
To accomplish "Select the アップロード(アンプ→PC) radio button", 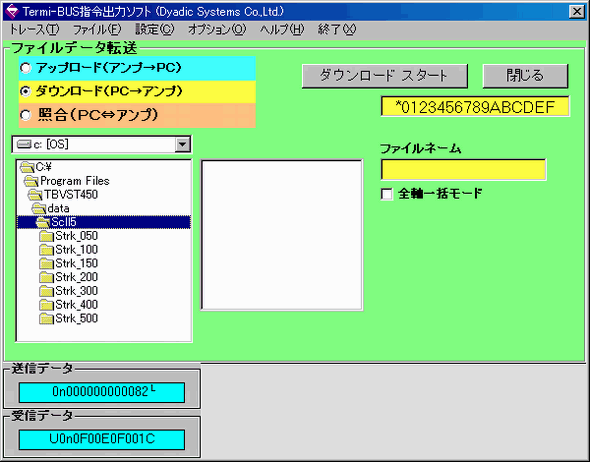I will point(26,68).
